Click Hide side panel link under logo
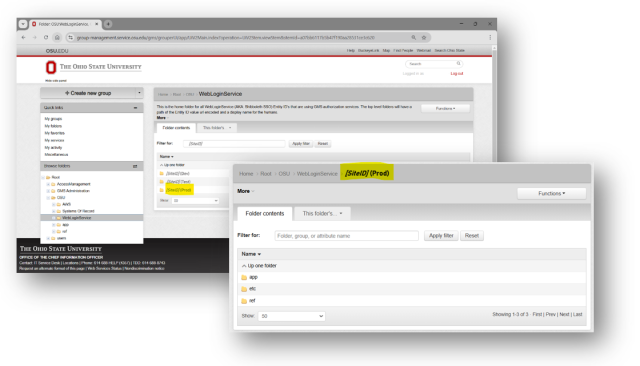Viewport: 640px width, 366px height. (x=56, y=81)
